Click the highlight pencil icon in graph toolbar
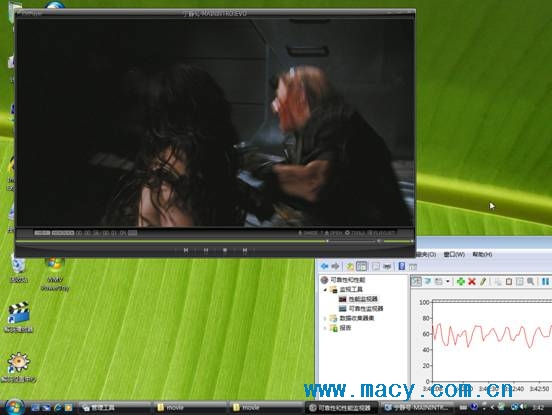This screenshot has width=552, height=415. point(483,281)
